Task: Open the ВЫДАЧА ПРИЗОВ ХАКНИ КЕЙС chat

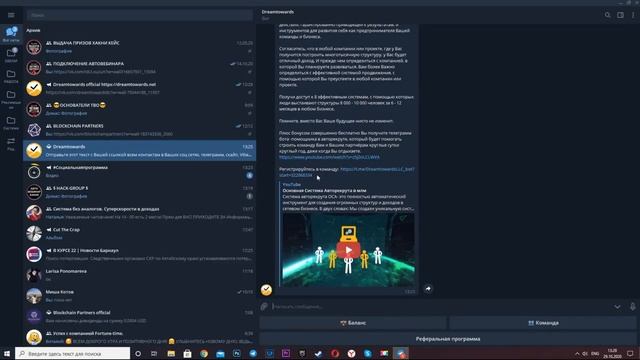Action: coord(140,47)
